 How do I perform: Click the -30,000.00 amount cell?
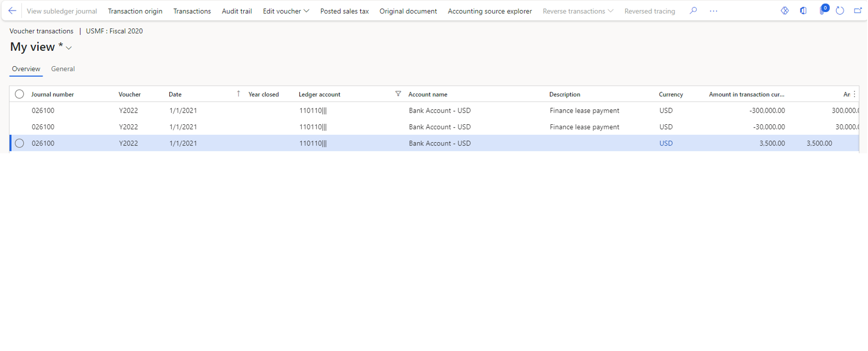coord(769,127)
